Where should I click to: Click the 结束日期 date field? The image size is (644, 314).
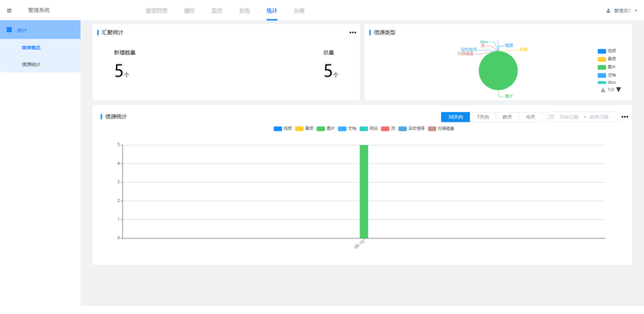point(599,117)
